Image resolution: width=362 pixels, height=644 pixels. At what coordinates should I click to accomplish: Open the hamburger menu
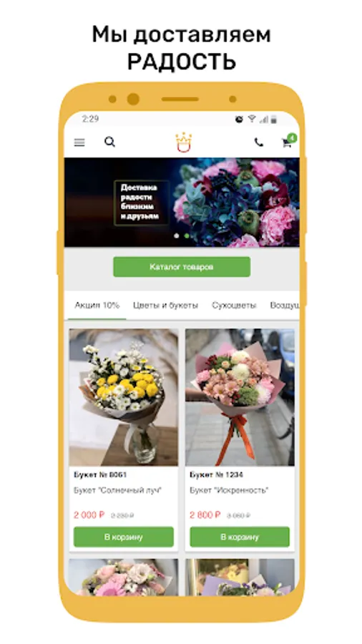[79, 142]
